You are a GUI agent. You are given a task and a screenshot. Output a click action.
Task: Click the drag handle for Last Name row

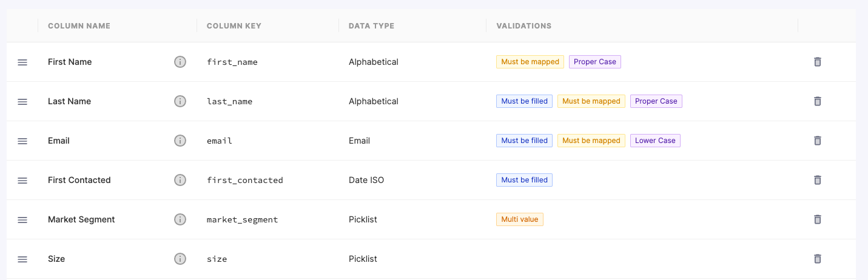coord(22,101)
